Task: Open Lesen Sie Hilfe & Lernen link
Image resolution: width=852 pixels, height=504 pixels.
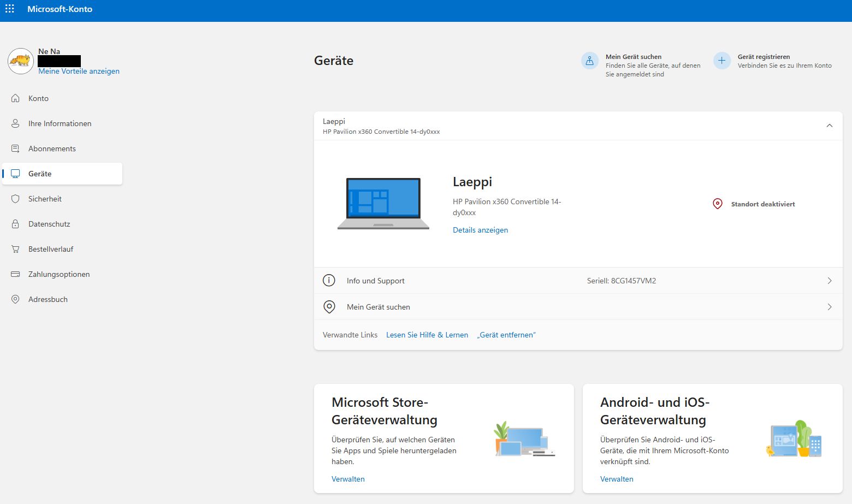Action: point(427,335)
